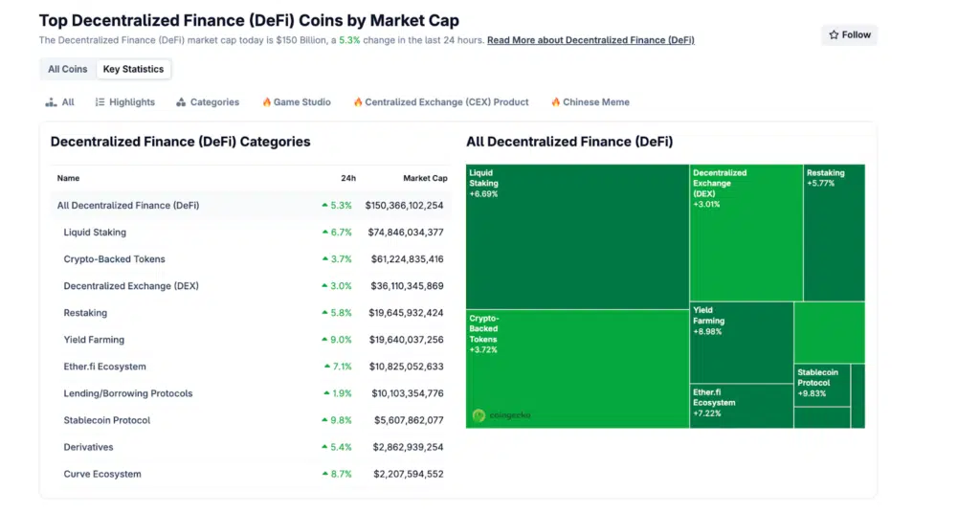Select the Key Statistics tab
Screen dimensions: 980x513
pyautogui.click(x=134, y=69)
